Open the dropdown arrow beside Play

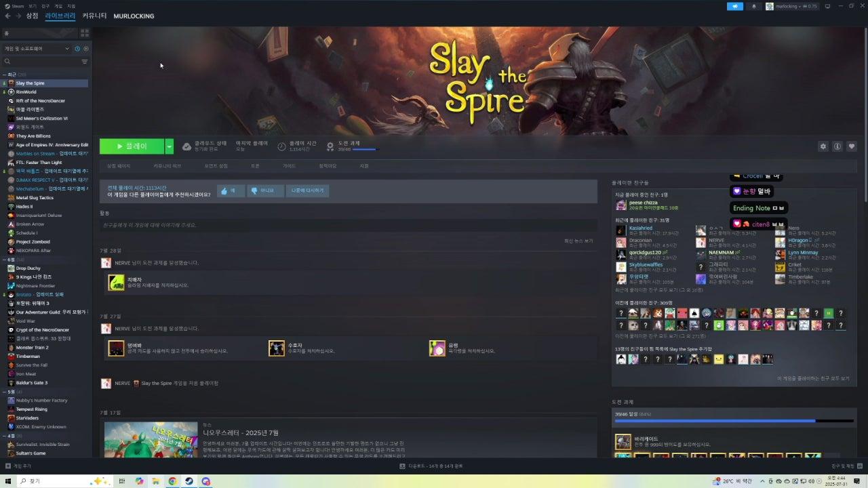[x=170, y=146]
